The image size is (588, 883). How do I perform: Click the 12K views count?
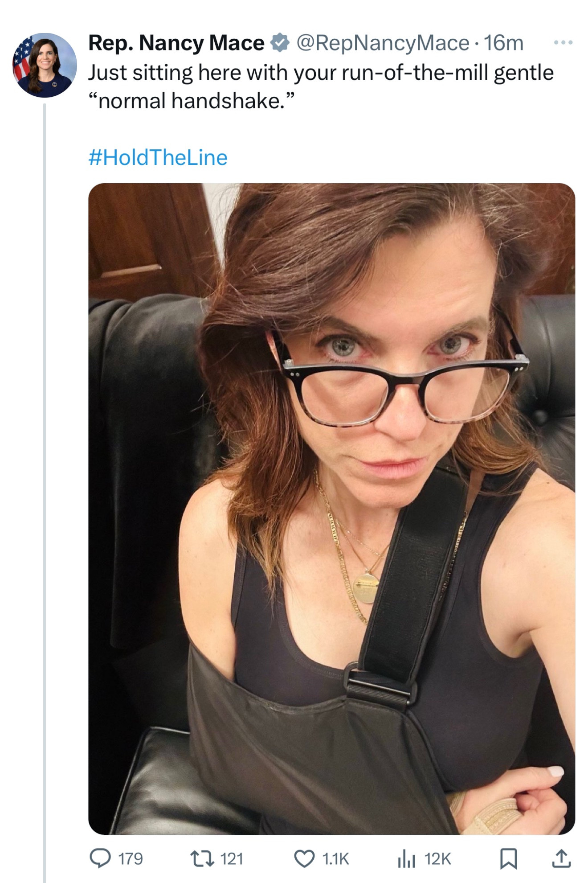[x=438, y=859]
